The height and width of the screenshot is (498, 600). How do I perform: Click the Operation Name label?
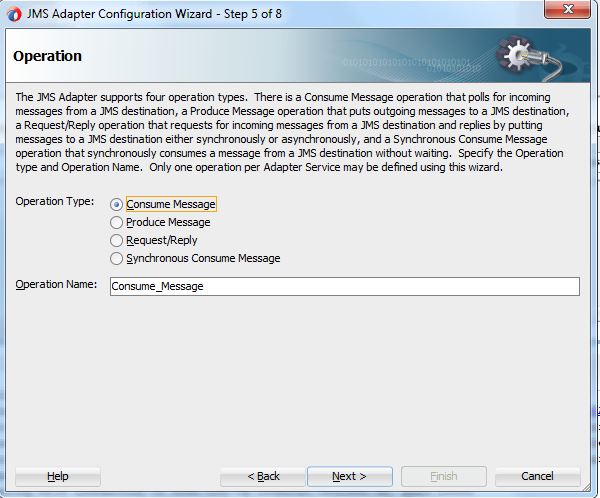pyautogui.click(x=56, y=284)
